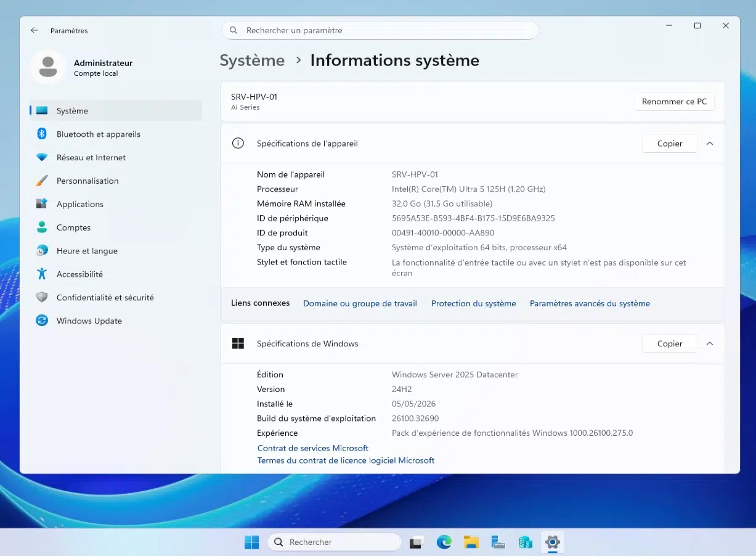This screenshot has height=556, width=756.
Task: Click the Accessibilité figure icon
Action: [x=42, y=274]
